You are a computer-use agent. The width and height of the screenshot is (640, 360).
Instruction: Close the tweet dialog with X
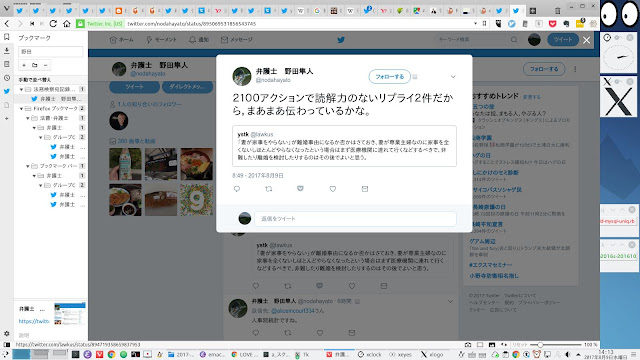587,40
